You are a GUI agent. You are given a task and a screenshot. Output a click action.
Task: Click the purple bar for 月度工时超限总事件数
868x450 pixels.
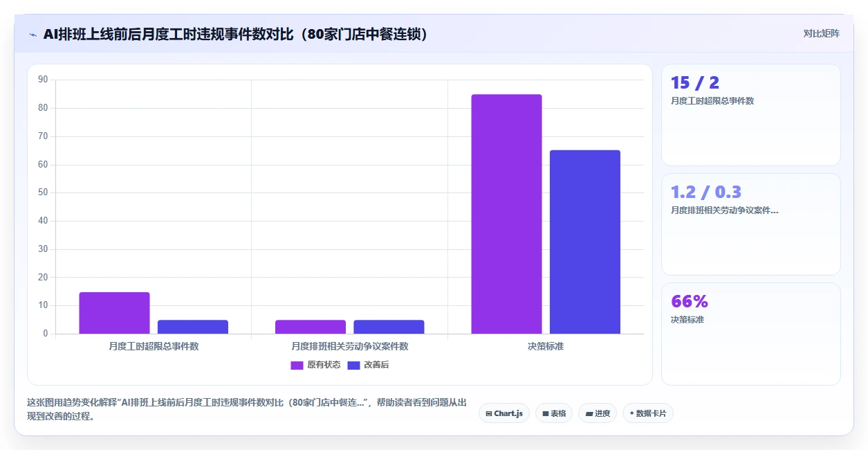[x=114, y=313]
